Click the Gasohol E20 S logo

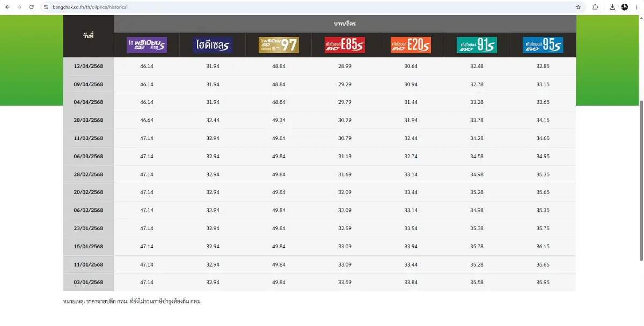pos(411,45)
